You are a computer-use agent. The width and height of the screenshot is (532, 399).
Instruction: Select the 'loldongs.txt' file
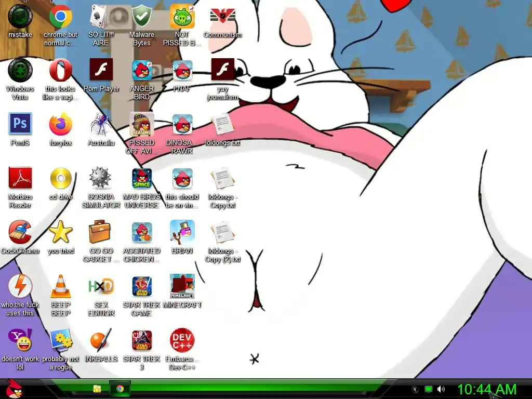[222, 124]
